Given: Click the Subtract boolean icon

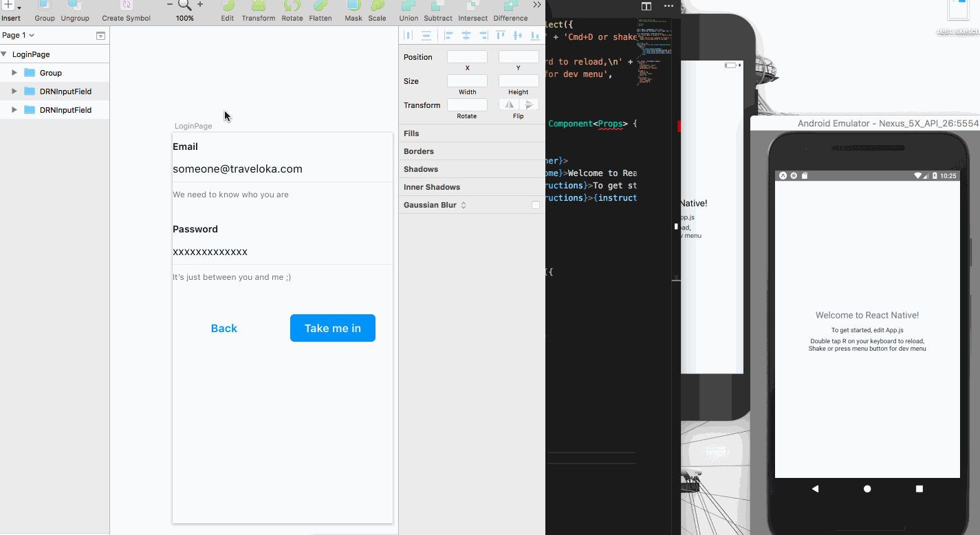Looking at the screenshot, I should tap(438, 5).
